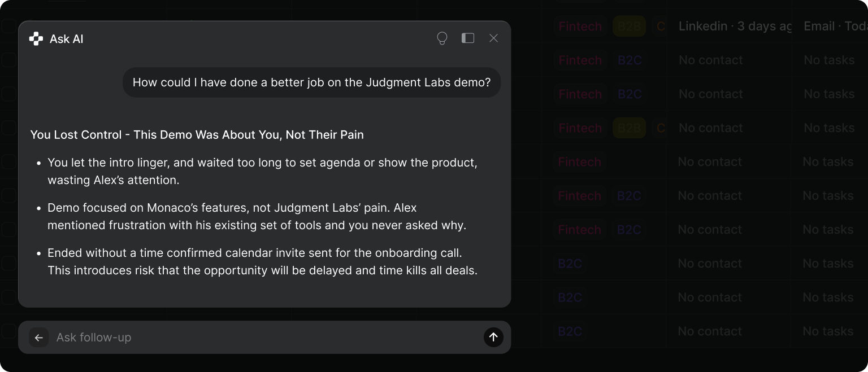Select the "You Lost Control" response heading
This screenshot has height=372, width=868.
pyautogui.click(x=197, y=135)
